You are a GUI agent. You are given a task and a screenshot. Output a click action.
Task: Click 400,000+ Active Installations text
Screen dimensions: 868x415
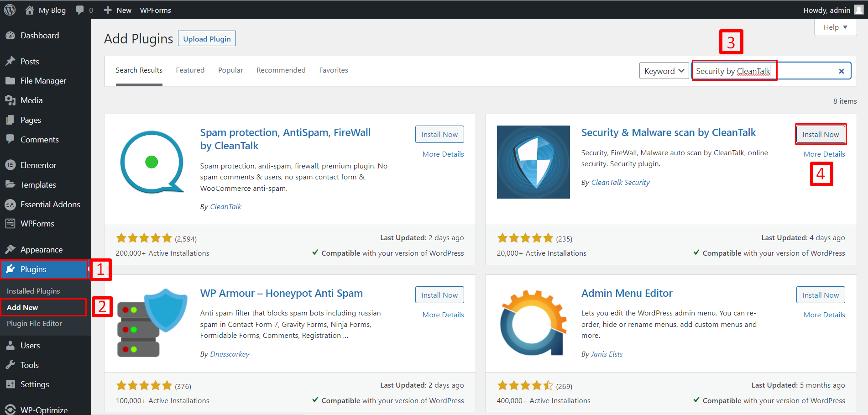tap(544, 401)
